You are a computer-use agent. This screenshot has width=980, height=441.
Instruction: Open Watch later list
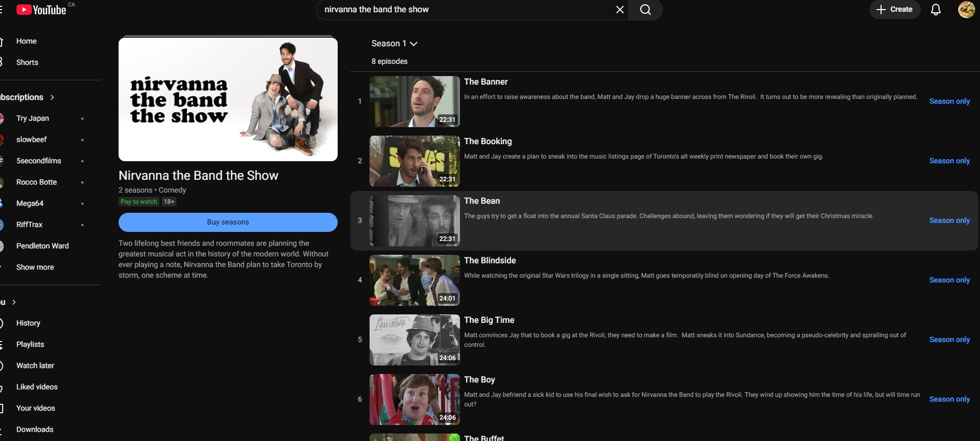click(35, 365)
